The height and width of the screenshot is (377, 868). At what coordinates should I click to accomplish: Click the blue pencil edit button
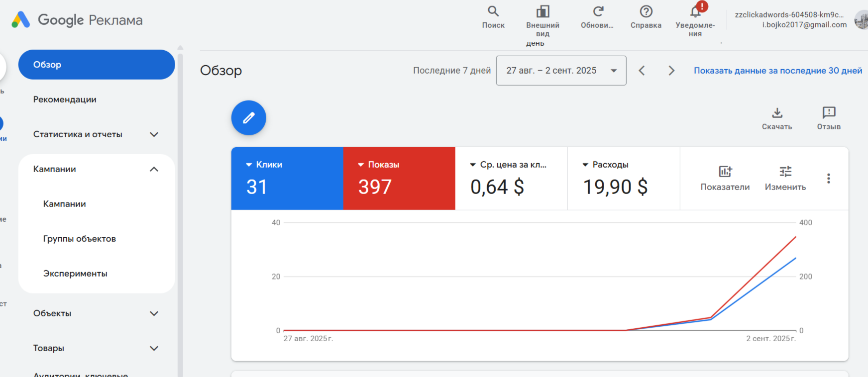point(249,118)
